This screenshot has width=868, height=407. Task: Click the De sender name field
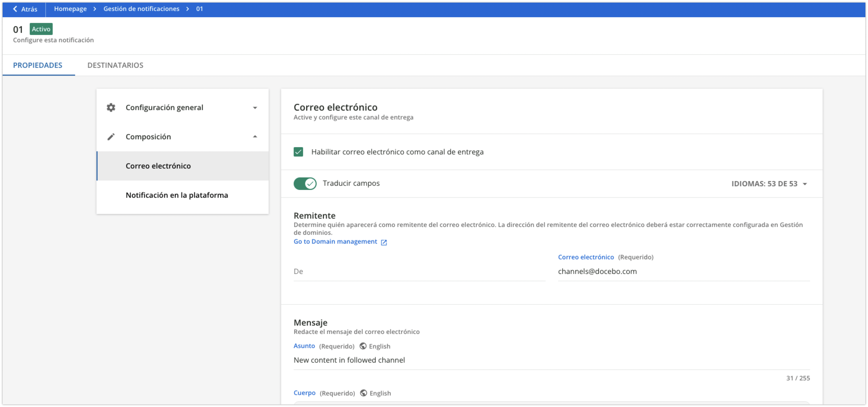click(419, 272)
